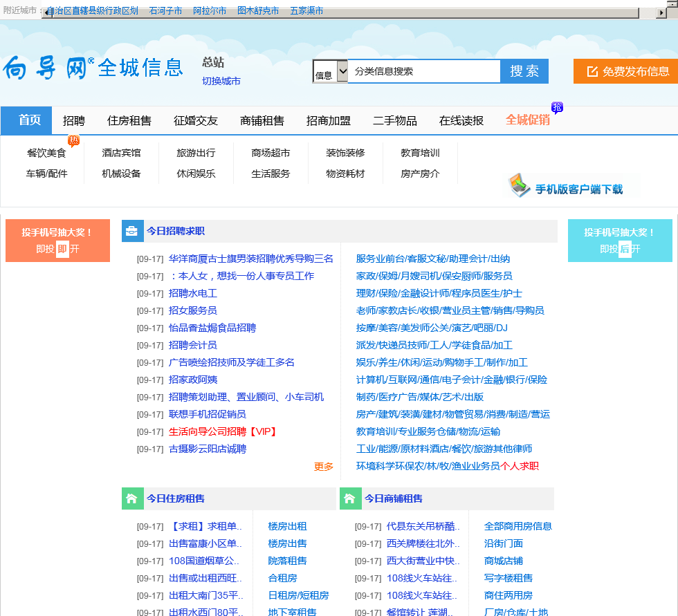Click the orange 热 badge on 餐饮美食

[73, 141]
